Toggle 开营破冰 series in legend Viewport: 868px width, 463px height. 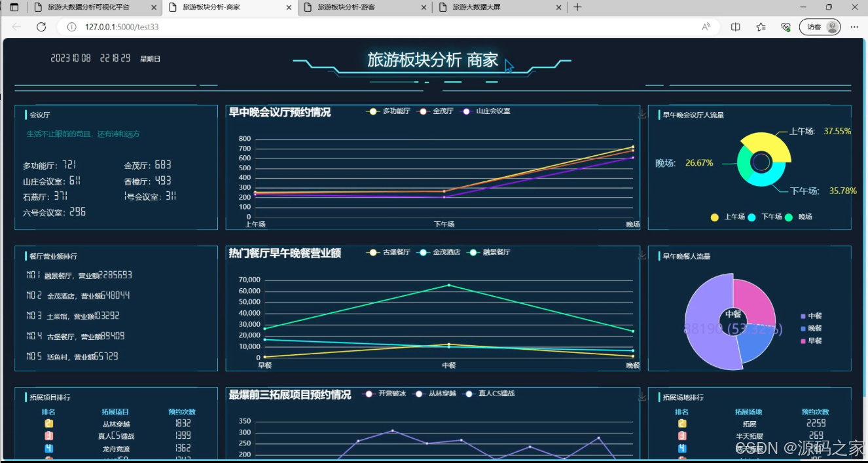(x=384, y=394)
